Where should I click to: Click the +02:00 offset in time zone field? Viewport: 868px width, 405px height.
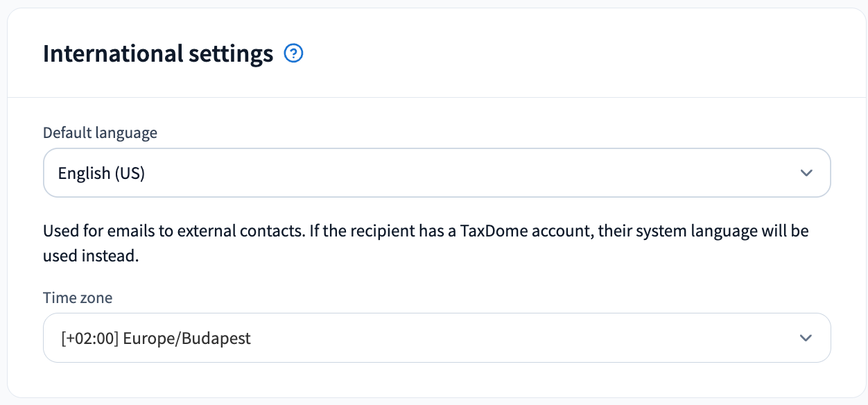pos(90,338)
